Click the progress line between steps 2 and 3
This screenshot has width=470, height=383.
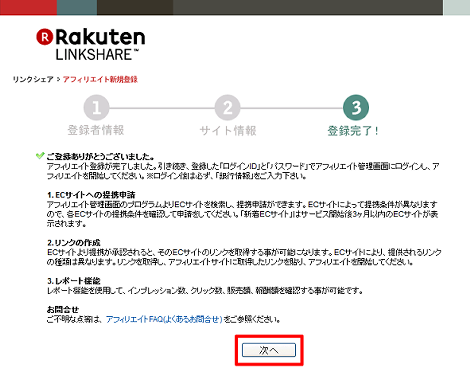292,108
